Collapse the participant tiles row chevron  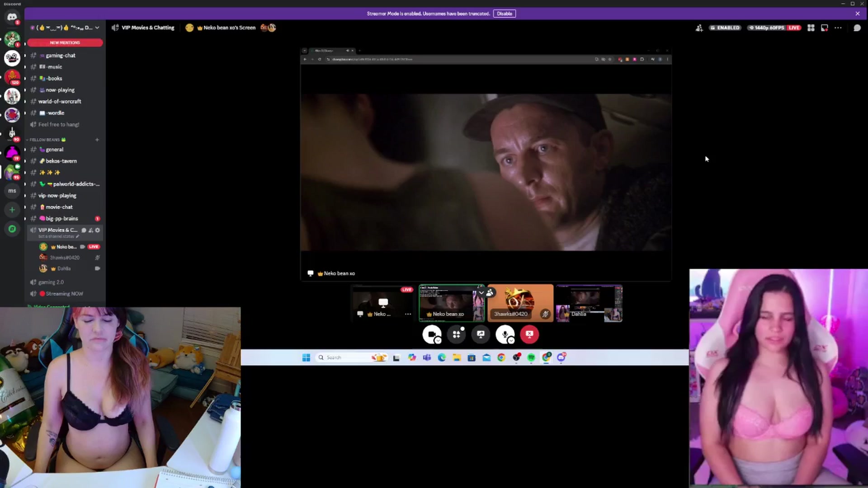click(481, 293)
